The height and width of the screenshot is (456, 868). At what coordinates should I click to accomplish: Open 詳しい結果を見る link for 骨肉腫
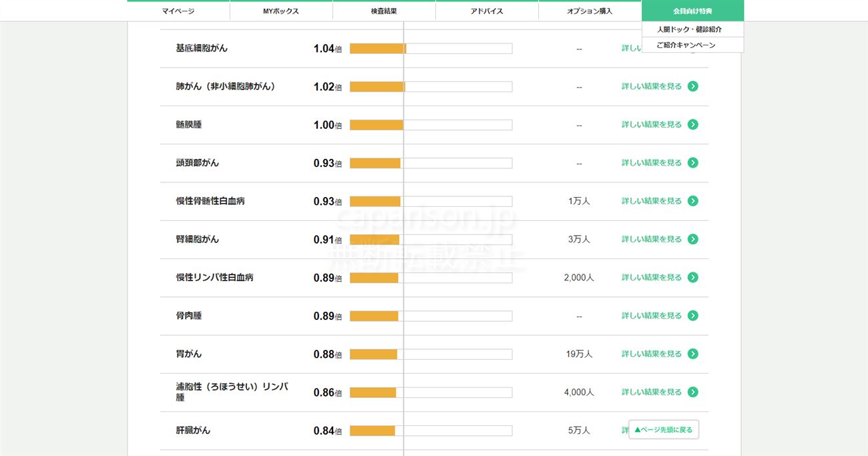point(652,315)
